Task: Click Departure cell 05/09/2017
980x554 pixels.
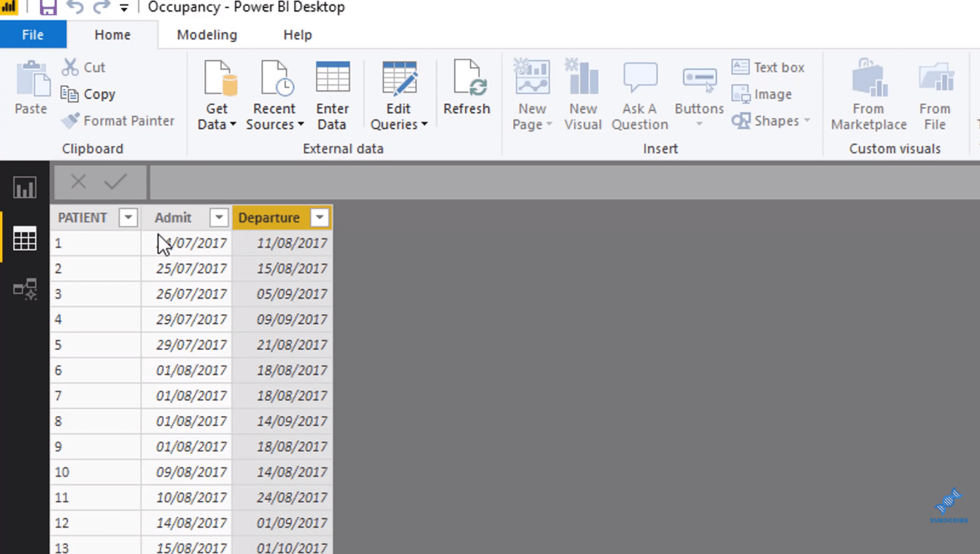Action: point(282,294)
